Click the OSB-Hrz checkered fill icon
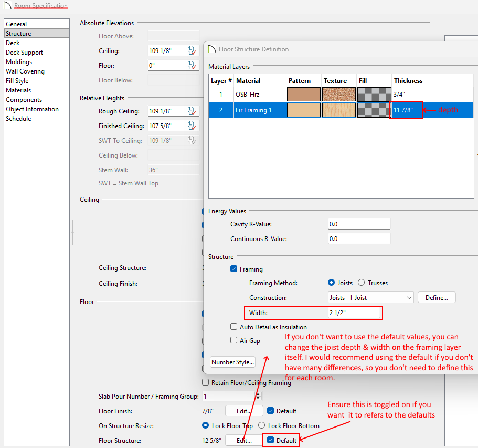478x448 pixels. click(x=374, y=95)
